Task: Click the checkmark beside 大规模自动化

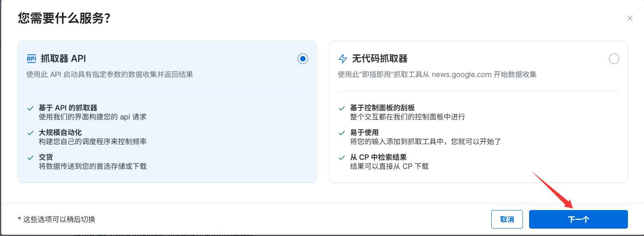Action: [x=30, y=133]
